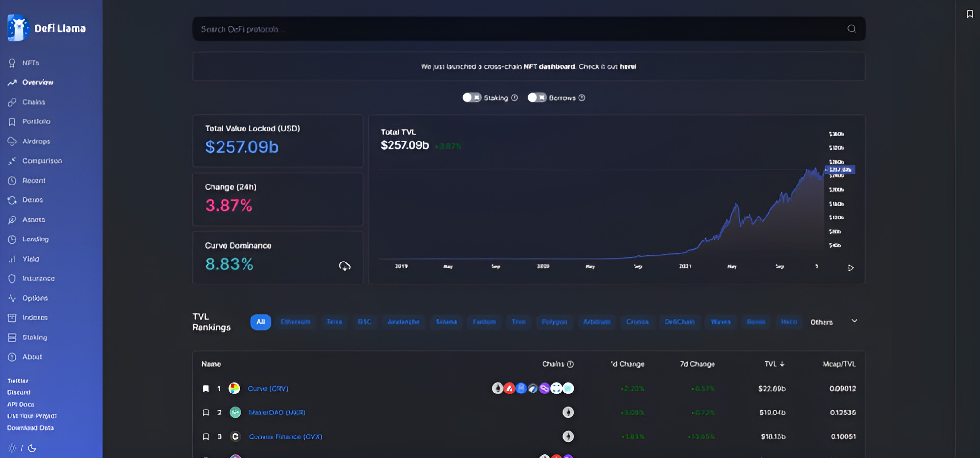Viewport: 980px width, 458px height.
Task: Switch to light mode with sun icon
Action: pos(12,448)
